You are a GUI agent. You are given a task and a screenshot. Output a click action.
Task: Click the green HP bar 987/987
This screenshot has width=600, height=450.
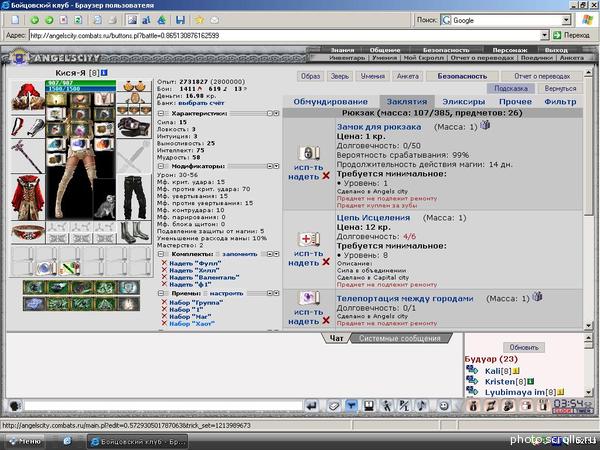coord(80,83)
